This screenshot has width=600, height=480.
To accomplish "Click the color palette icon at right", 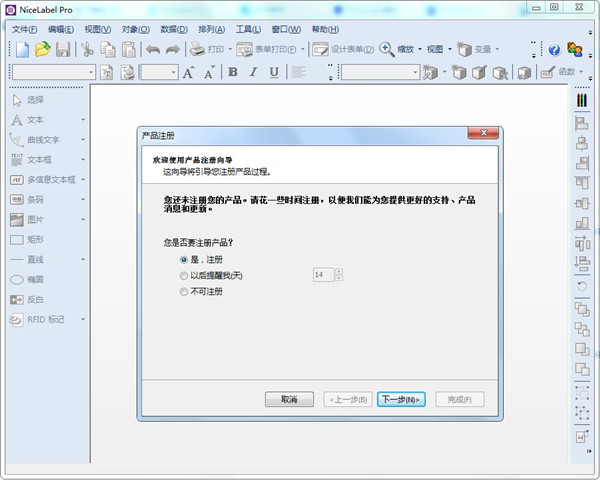I will point(582,100).
